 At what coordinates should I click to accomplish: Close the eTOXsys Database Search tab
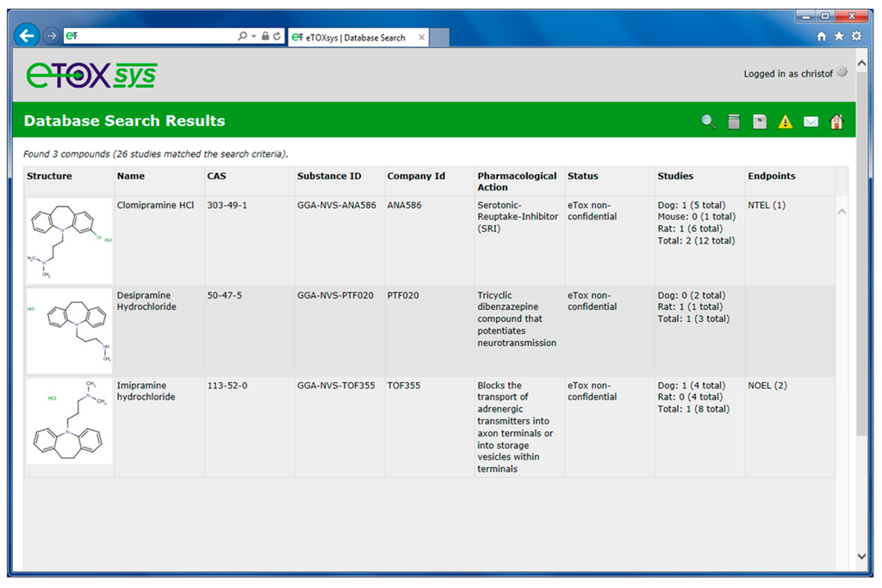[x=421, y=38]
